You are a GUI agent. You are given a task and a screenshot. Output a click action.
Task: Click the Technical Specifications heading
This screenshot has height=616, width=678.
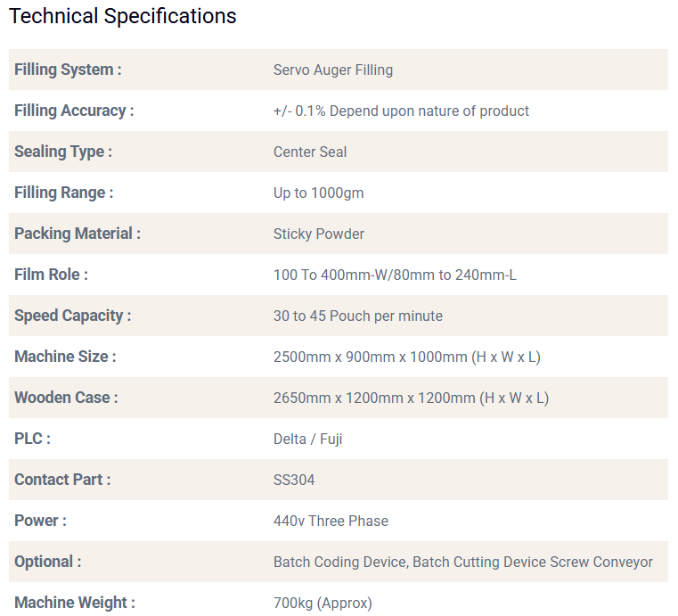coord(123,16)
